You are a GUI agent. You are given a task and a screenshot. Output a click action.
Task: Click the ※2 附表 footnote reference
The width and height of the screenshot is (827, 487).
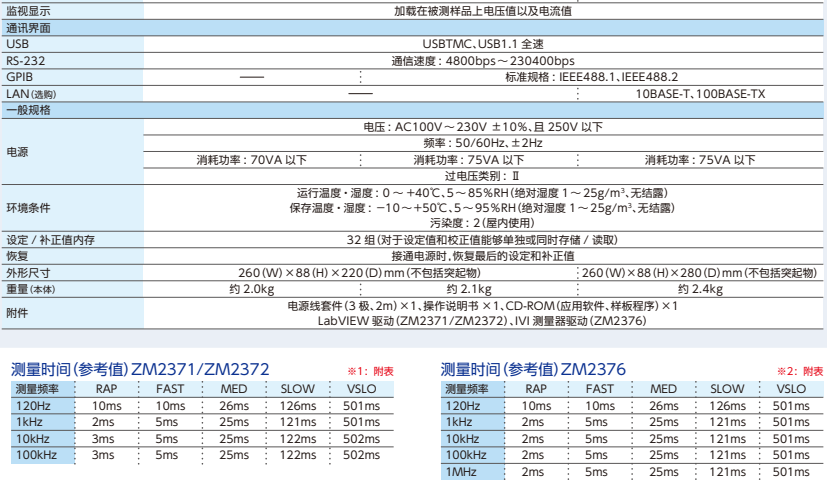(x=805, y=371)
